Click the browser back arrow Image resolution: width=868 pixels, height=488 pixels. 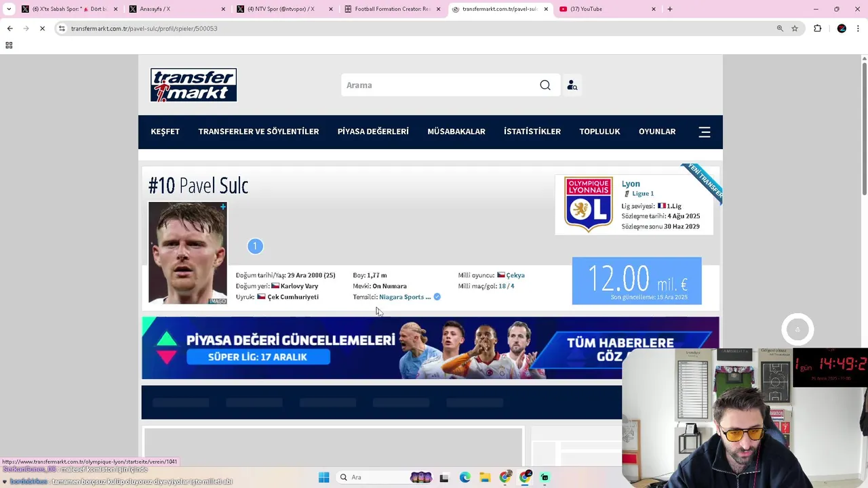point(9,28)
